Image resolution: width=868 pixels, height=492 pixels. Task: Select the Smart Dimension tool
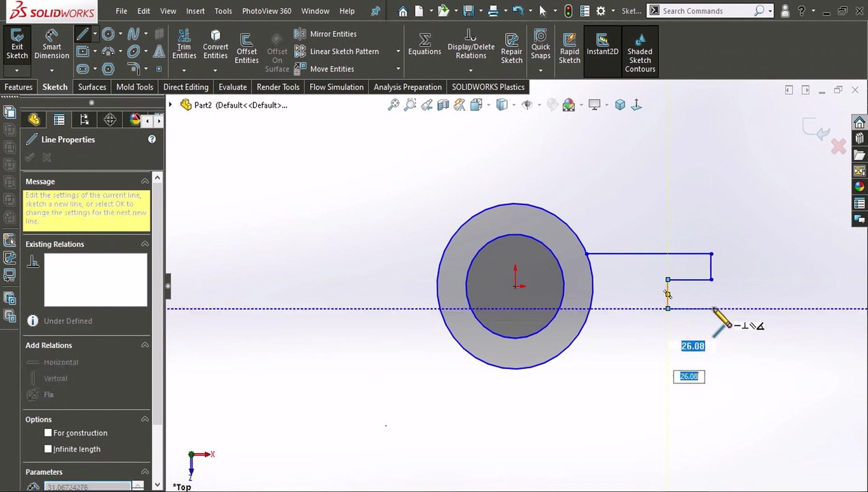coord(52,45)
